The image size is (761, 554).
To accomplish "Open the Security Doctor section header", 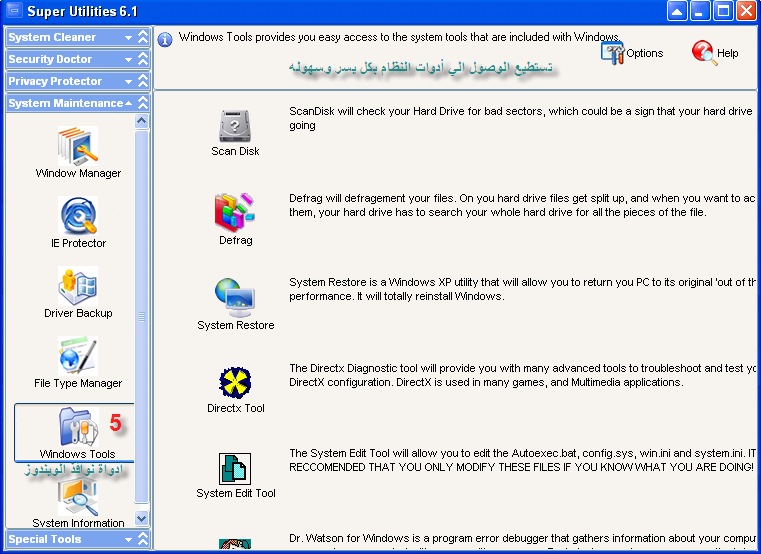I will coord(78,59).
